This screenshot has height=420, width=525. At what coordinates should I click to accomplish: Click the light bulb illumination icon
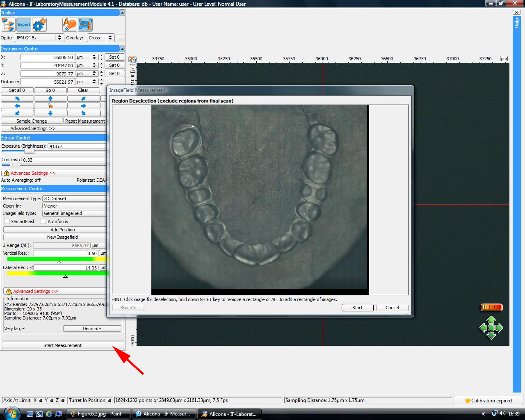(x=69, y=25)
